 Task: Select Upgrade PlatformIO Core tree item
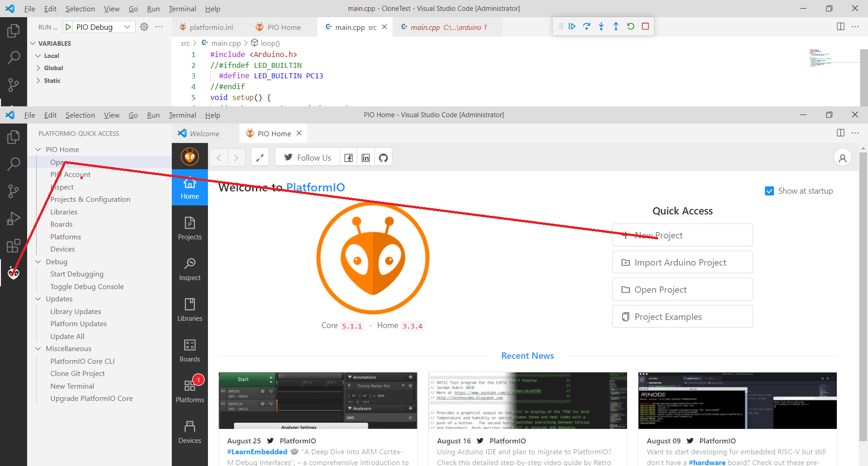91,398
